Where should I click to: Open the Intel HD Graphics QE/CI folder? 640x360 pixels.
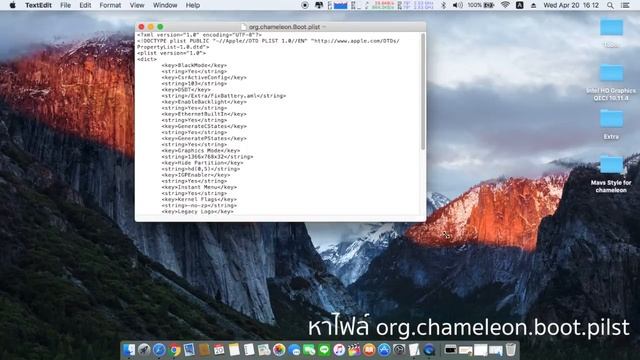611,73
